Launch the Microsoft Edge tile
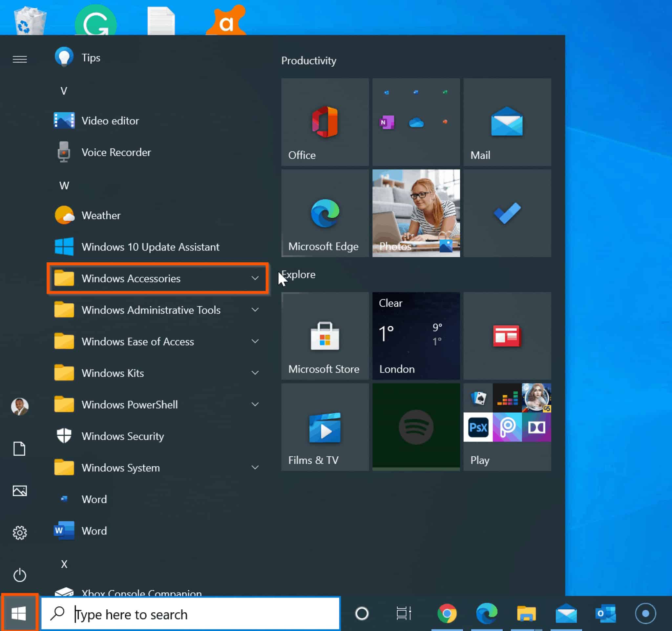 [x=324, y=213]
